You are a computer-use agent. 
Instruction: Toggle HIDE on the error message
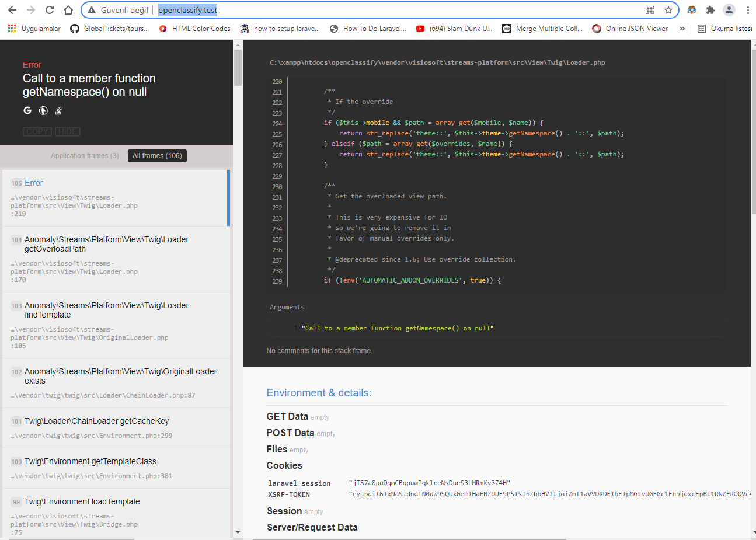[x=68, y=131]
